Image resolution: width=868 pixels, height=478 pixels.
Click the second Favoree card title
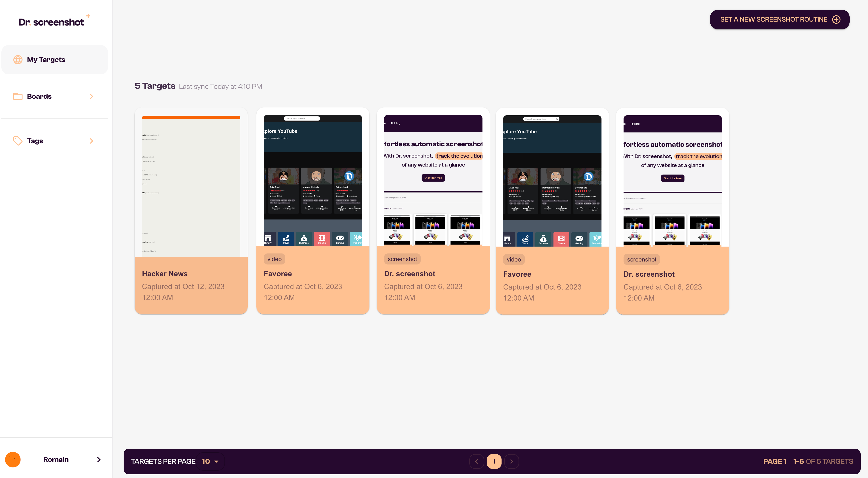tap(517, 274)
